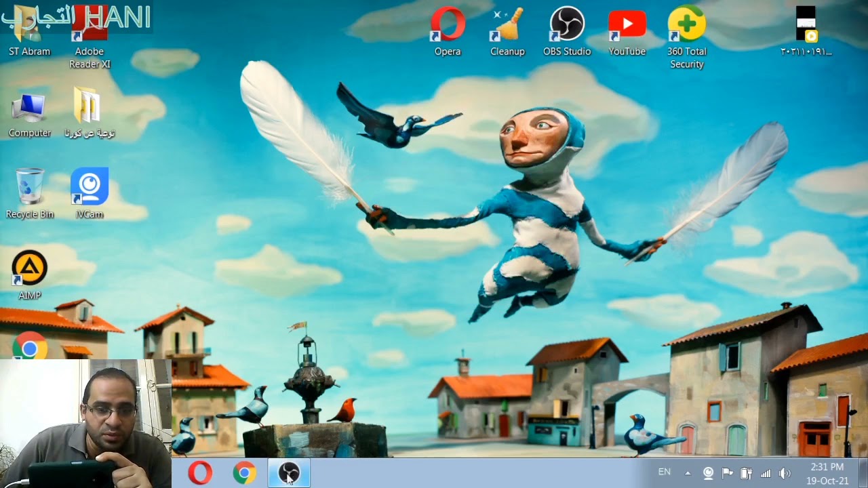This screenshot has width=868, height=488.
Task: Launch the AIMP player shortcut
Action: pos(30,275)
